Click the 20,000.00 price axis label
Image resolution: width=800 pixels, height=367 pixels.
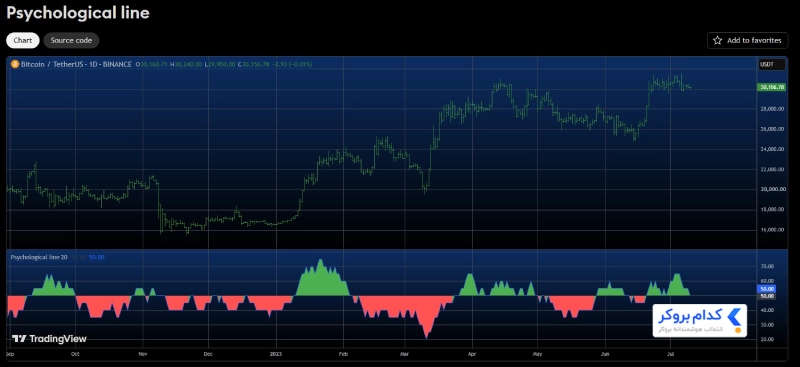click(x=773, y=189)
